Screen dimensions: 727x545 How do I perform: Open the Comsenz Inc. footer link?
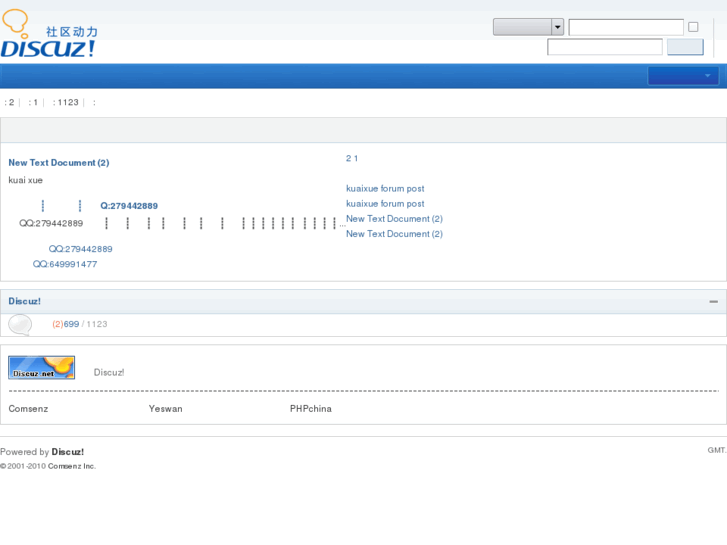pos(72,467)
